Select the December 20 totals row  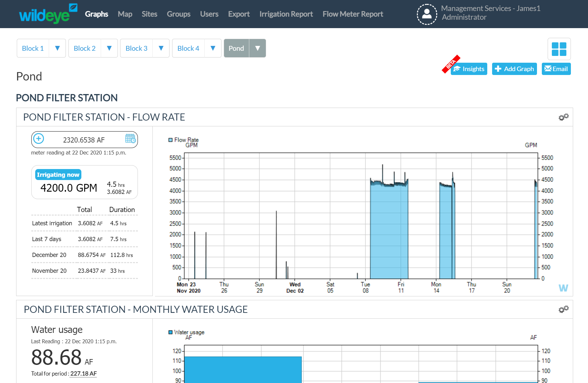click(x=85, y=255)
